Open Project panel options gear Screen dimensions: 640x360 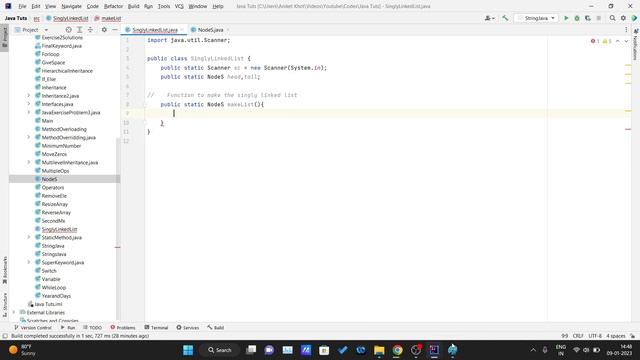point(104,30)
